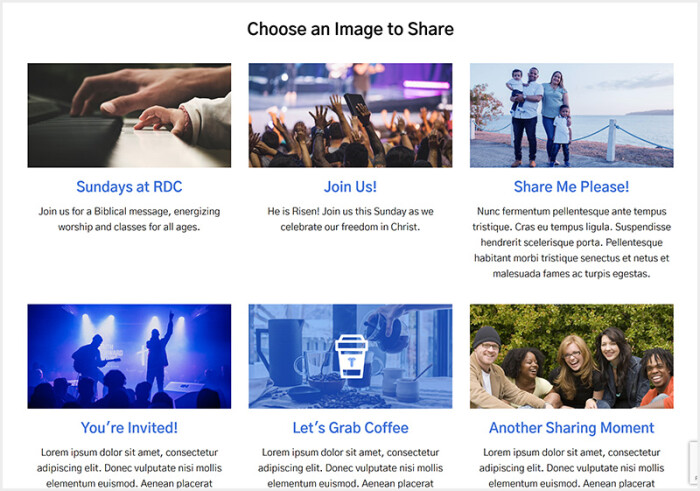Screen dimensions: 700x491
Task: Click the Share Me Please! heading link
Action: coord(571,187)
